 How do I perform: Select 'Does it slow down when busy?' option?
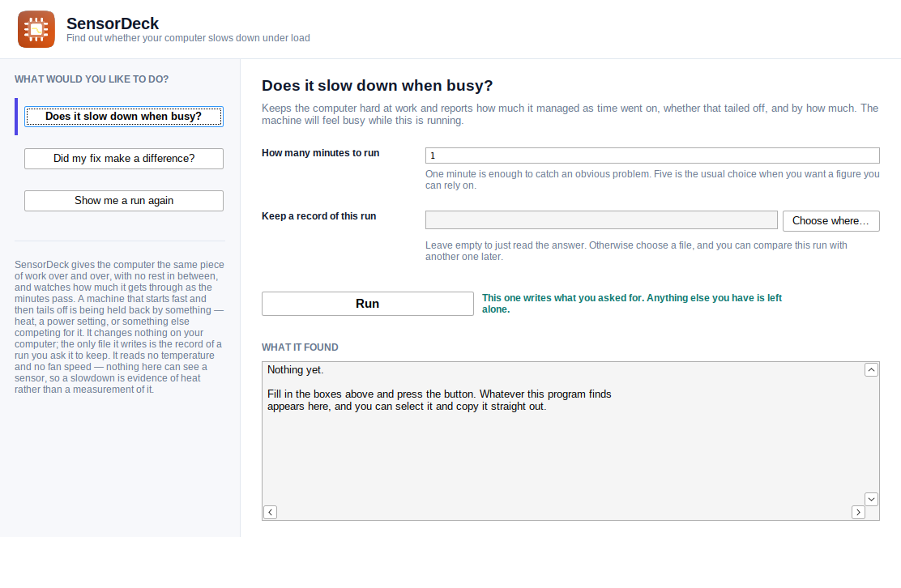click(x=123, y=117)
